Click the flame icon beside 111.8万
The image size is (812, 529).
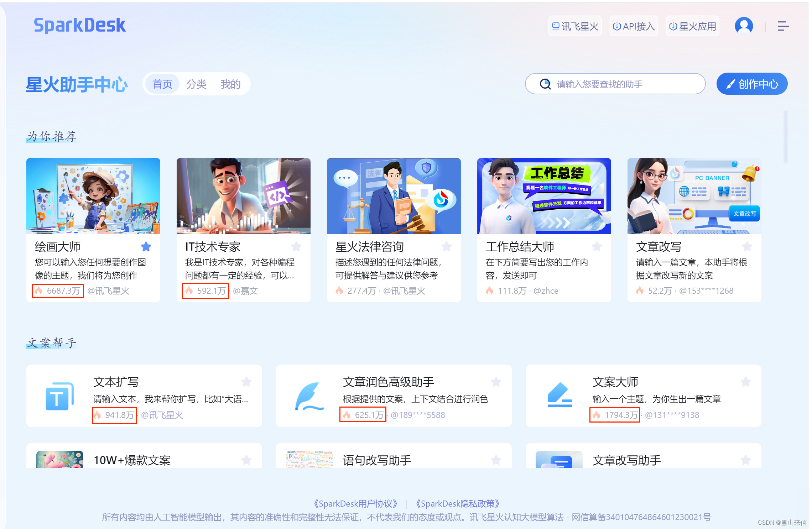(x=490, y=290)
